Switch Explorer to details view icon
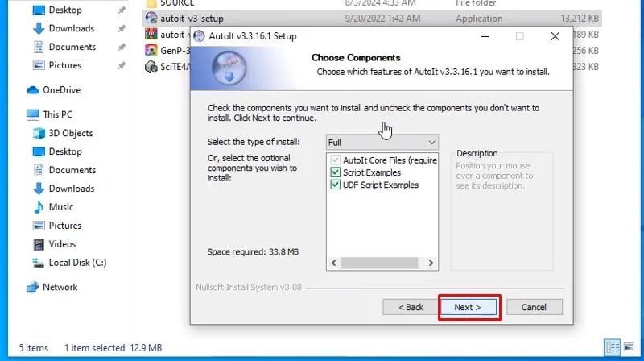 613,348
